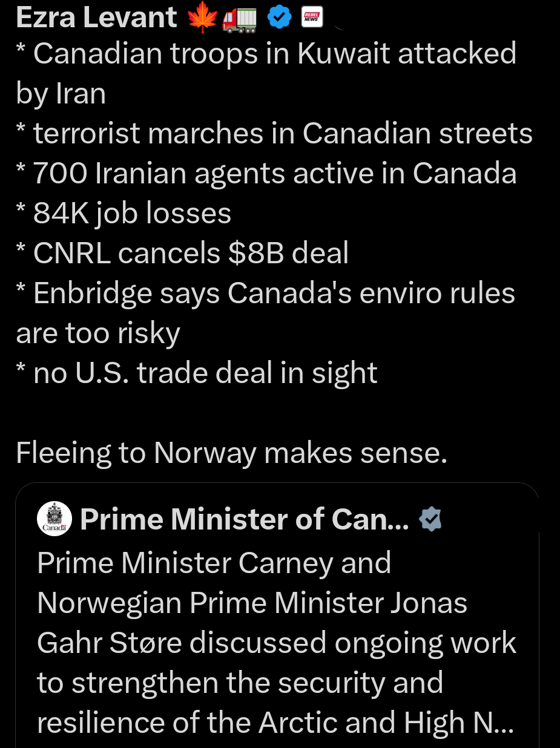560x748 pixels.
Task: Tap the Rebel News affiliation badge
Action: tap(312, 19)
